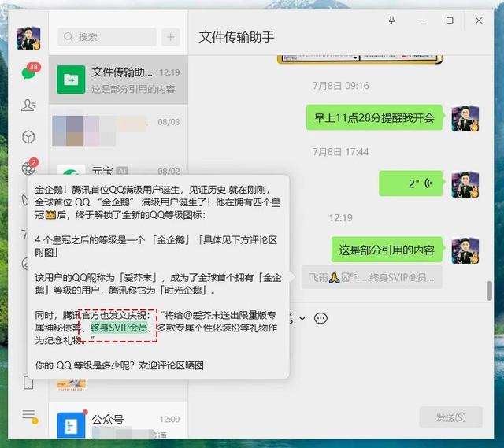The image size is (504, 448).
Task: Play the 2-second voice message
Action: [411, 183]
